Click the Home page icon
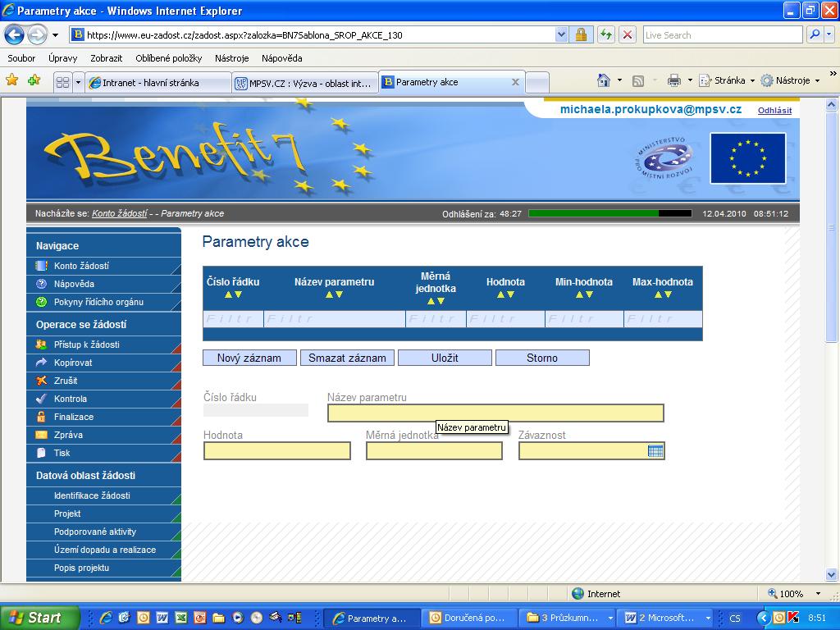 604,80
